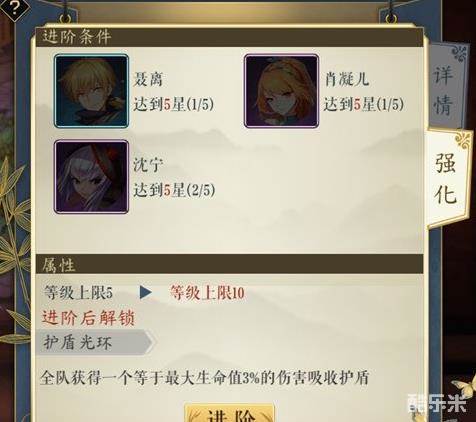Screen dimensions: 476x422
Task: Click the butterfly decoration icon
Action: click(463, 388)
